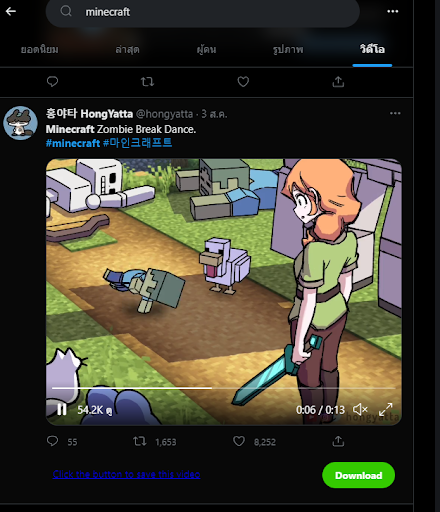Reply to the upper tweet

[52, 82]
